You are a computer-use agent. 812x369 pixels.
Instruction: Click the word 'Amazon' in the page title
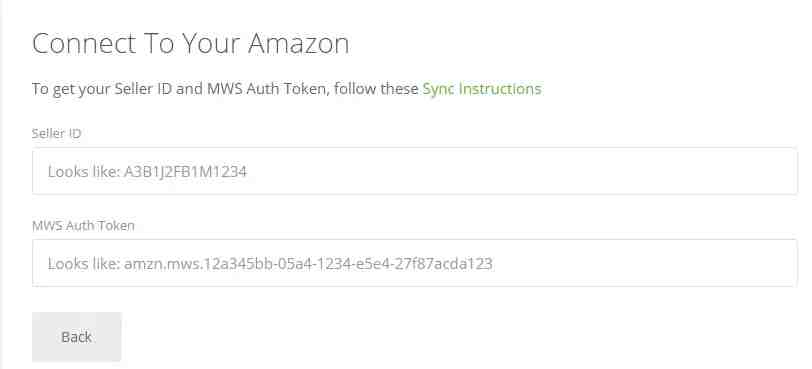(x=298, y=43)
